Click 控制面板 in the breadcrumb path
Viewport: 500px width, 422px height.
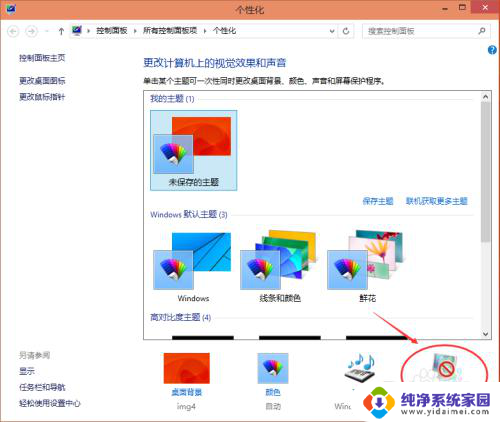point(112,31)
